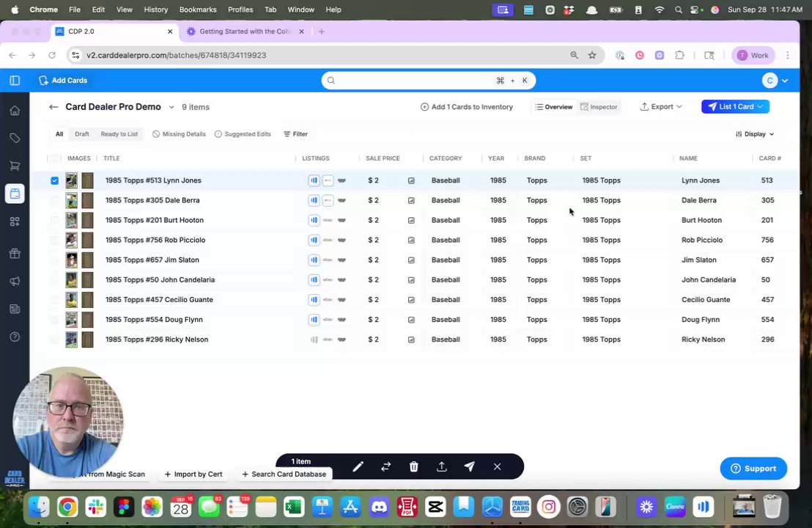Click Search Card Database button
This screenshot has height=528, width=812.
click(284, 474)
